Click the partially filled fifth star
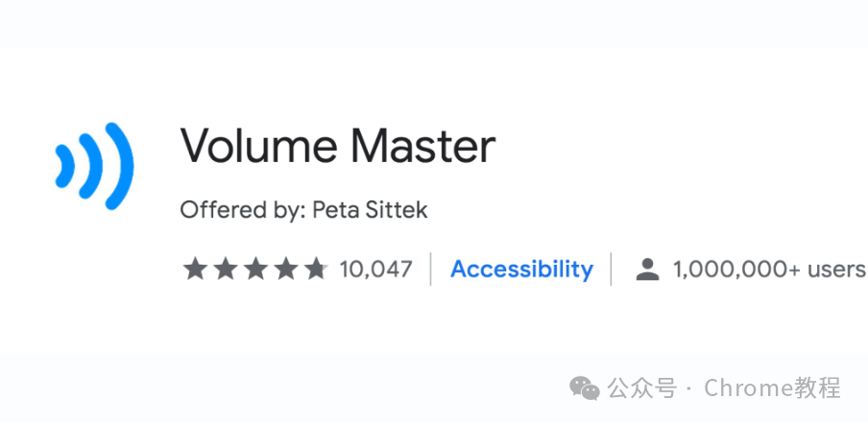 [x=316, y=269]
